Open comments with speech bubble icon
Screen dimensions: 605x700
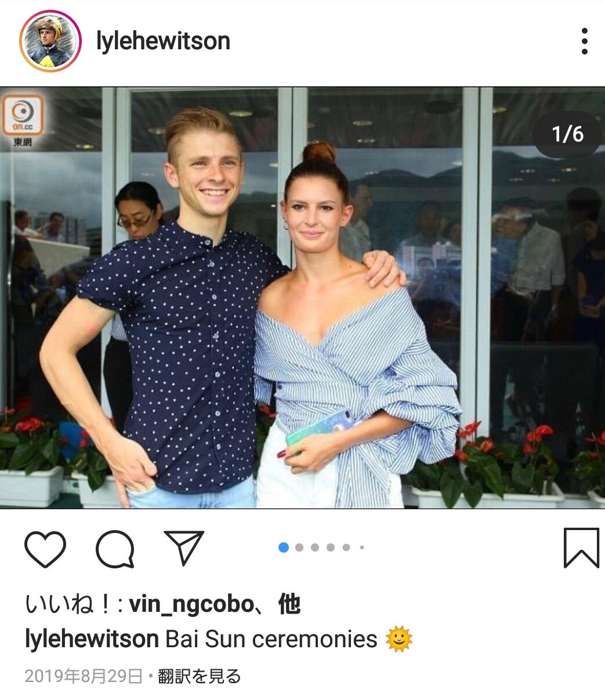[x=115, y=548]
